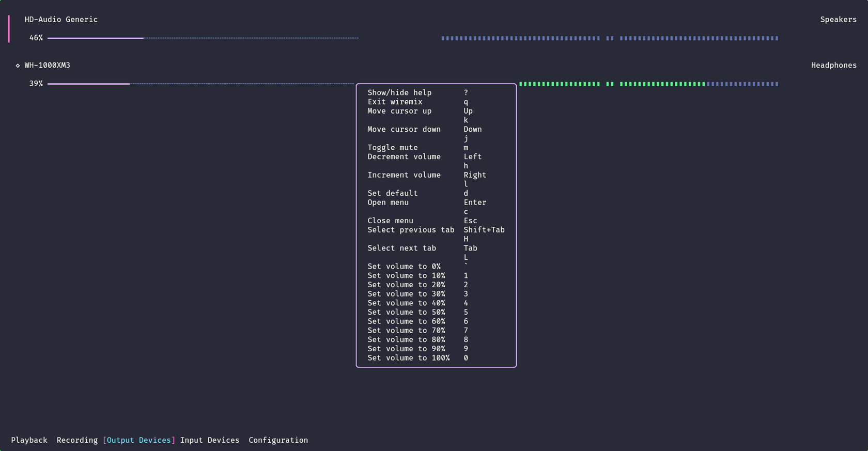868x451 pixels.
Task: Select the WH-1000XM3 device name
Action: point(47,66)
